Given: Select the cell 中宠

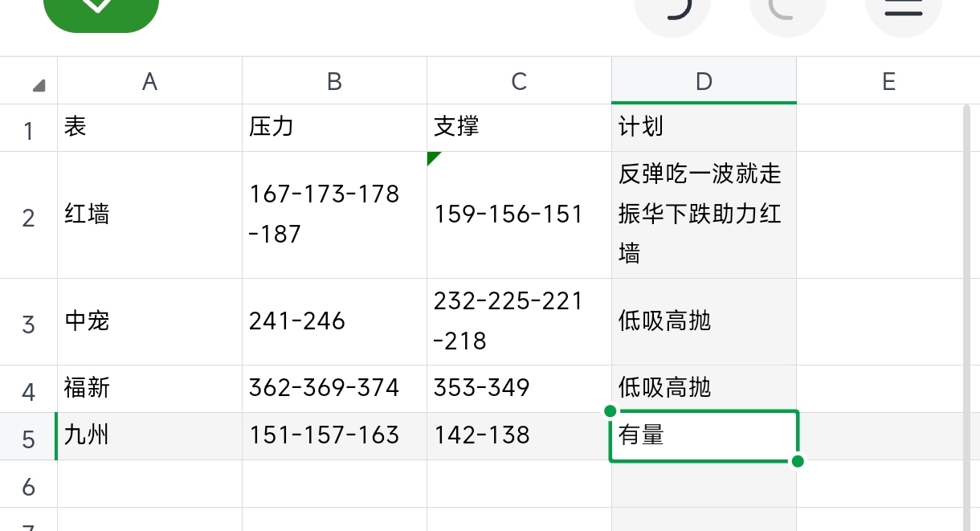Looking at the screenshot, I should pyautogui.click(x=149, y=322).
